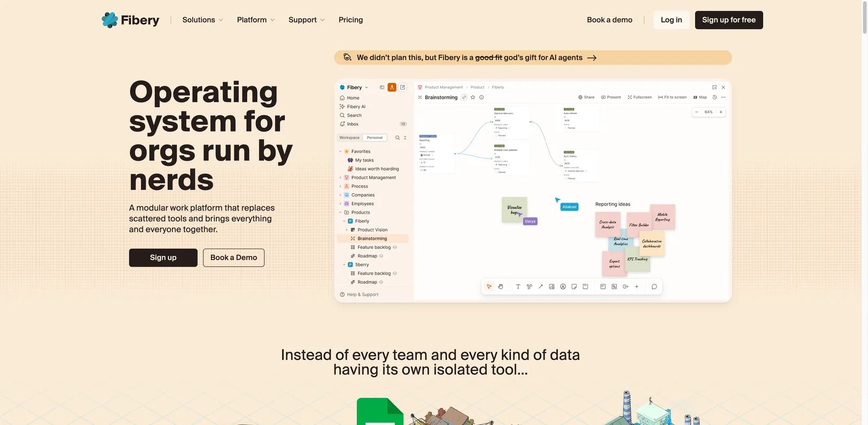868x425 pixels.
Task: Open Solutions dropdown in top navigation
Action: pyautogui.click(x=202, y=20)
